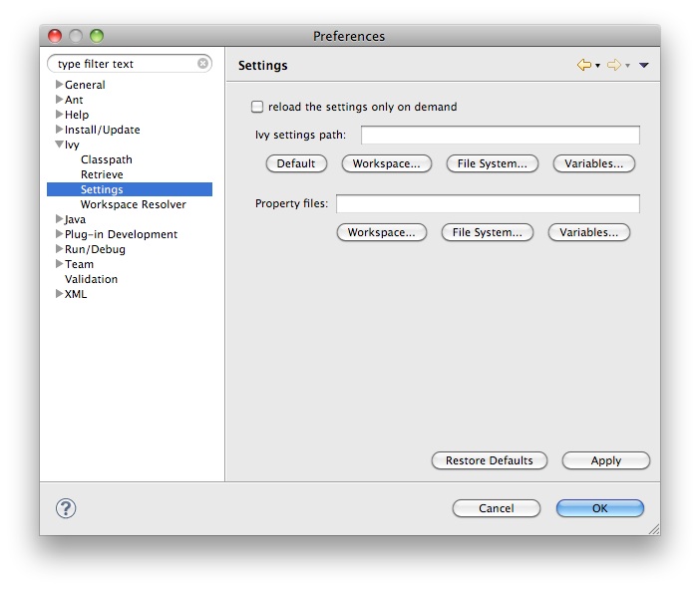Select Workspace Resolver in the tree
This screenshot has height=590, width=700.
point(133,204)
